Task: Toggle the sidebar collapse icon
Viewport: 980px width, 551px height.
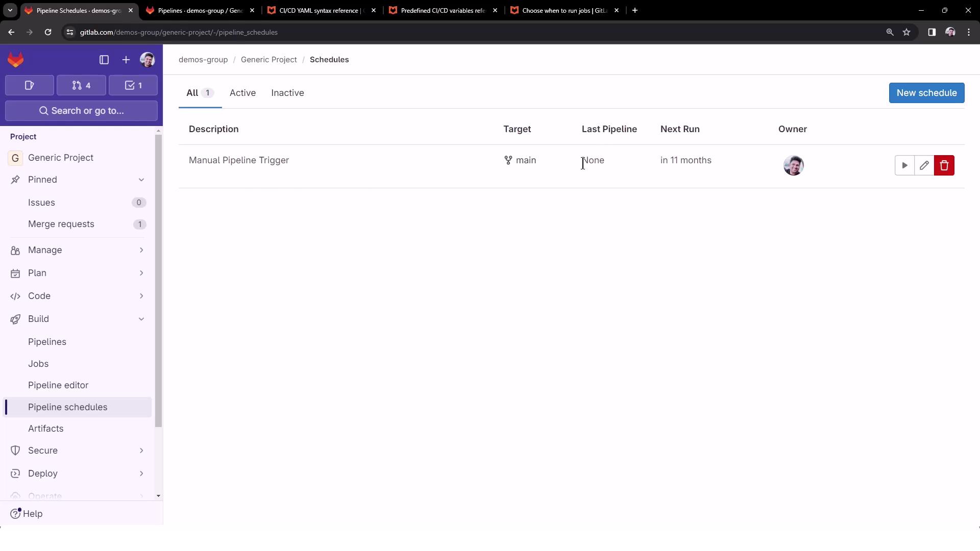Action: click(x=104, y=60)
